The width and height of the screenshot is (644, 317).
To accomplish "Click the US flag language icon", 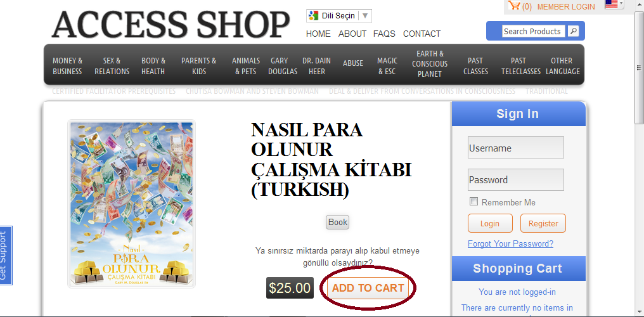I will [x=611, y=4].
